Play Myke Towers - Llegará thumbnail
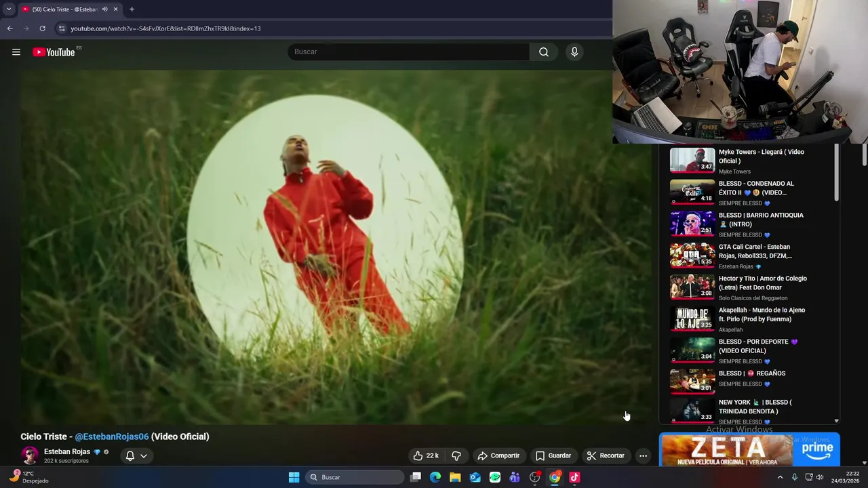The height and width of the screenshot is (488, 868). coord(692,161)
